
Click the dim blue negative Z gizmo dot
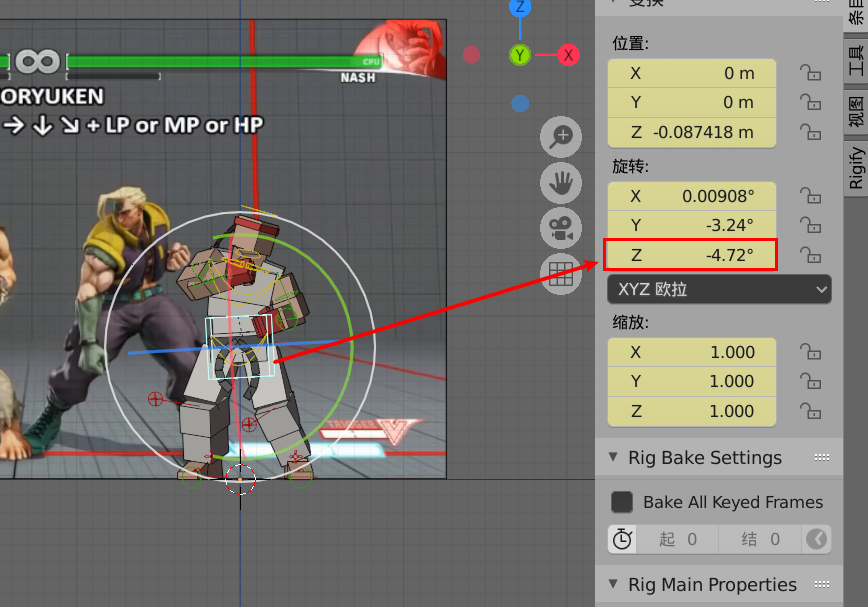click(520, 103)
